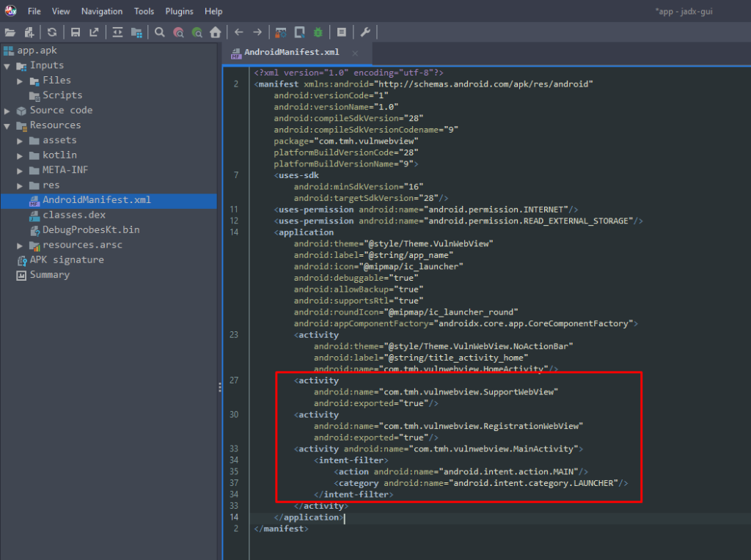Click the SupportWebView activity name line
Screen dimensions: 751x560
pyautogui.click(x=436, y=392)
